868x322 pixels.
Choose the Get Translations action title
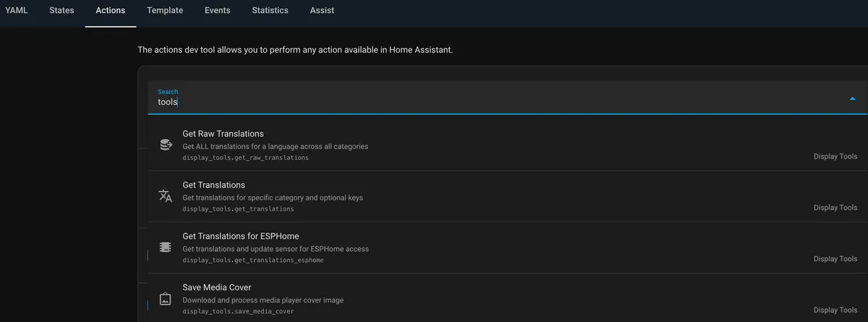point(213,185)
